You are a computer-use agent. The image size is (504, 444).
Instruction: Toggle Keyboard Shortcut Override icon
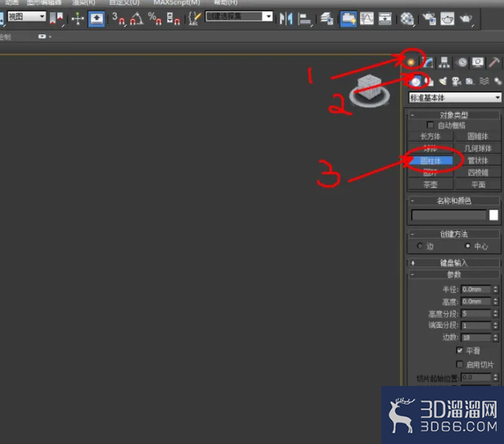(x=97, y=19)
